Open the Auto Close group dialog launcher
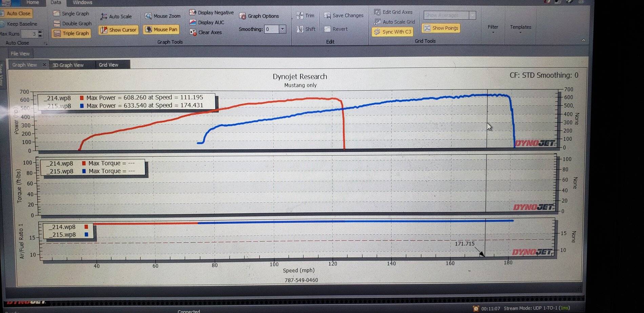This screenshot has height=313, width=644. click(46, 43)
